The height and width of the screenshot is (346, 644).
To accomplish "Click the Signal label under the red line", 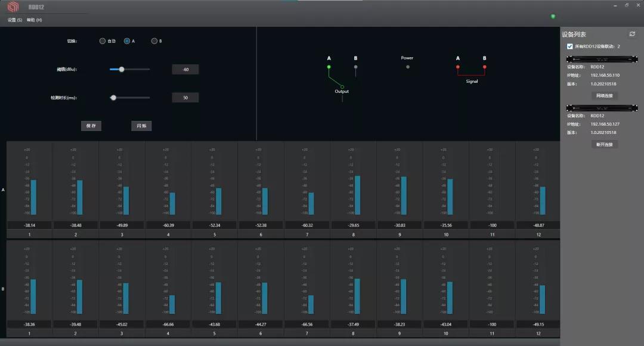I will 472,81.
